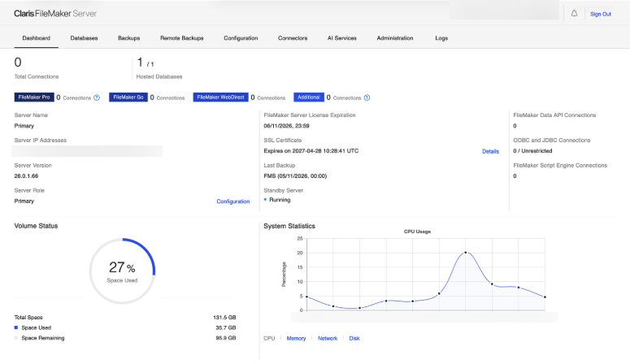Click the gray Space Remaining legend square

pyautogui.click(x=16, y=338)
